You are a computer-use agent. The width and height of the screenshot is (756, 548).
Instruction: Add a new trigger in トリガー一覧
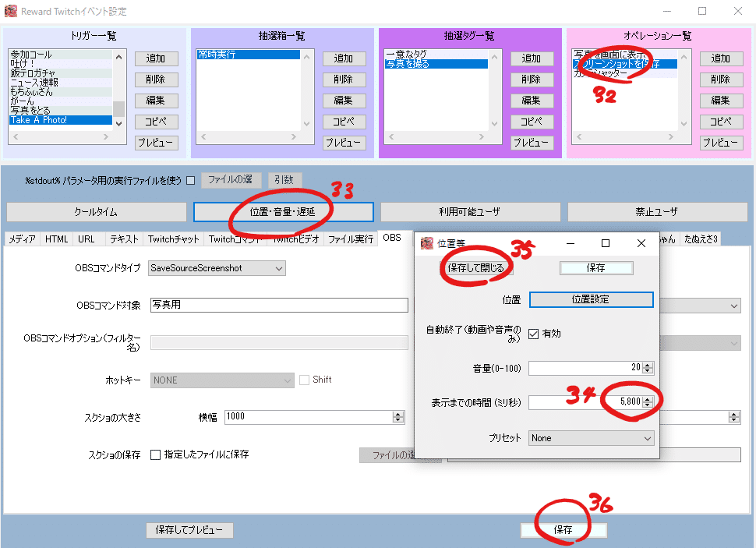coord(156,58)
